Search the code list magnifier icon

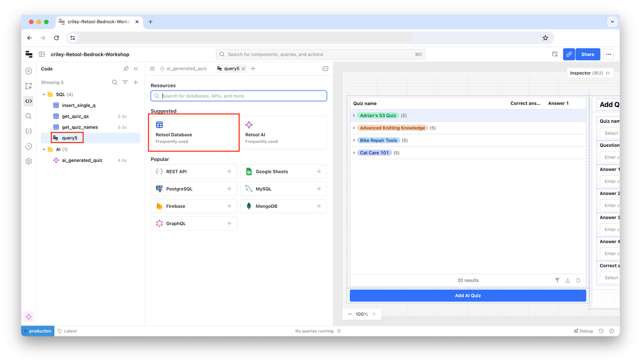pos(115,82)
